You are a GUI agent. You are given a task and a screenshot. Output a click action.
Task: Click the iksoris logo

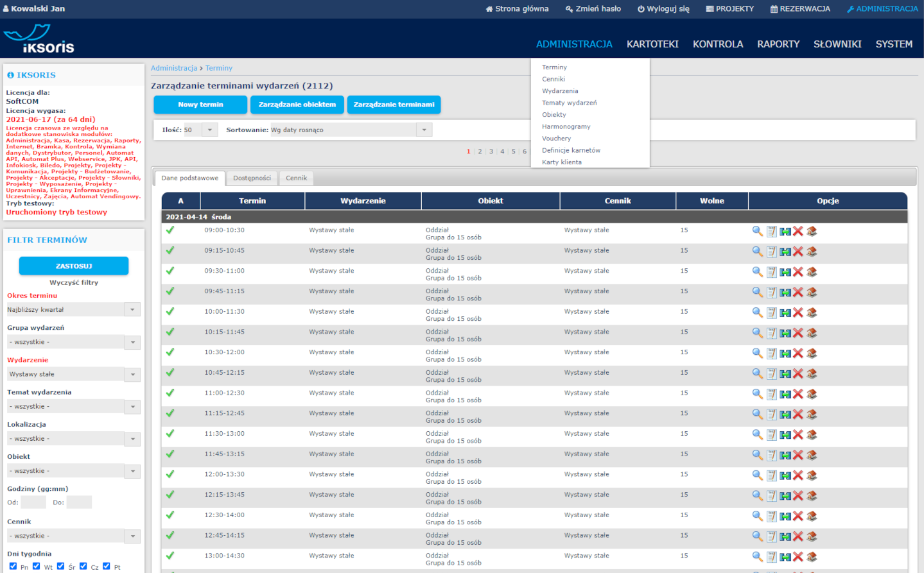pyautogui.click(x=39, y=40)
